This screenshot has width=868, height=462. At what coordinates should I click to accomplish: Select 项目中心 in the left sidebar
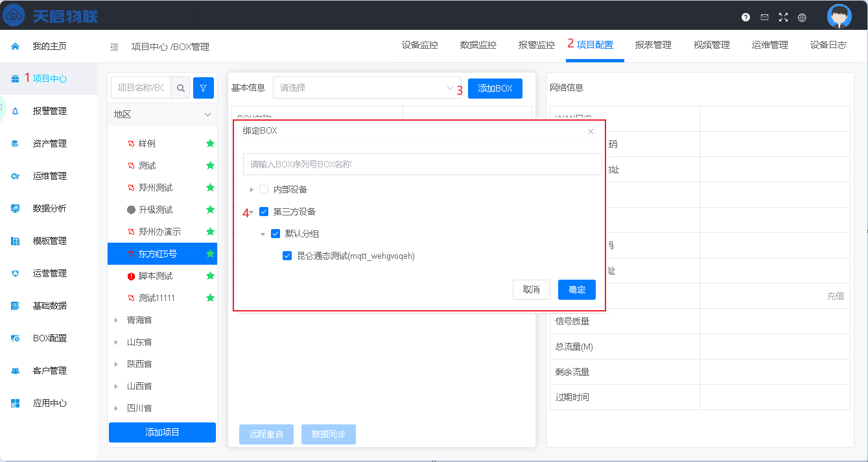tap(49, 79)
